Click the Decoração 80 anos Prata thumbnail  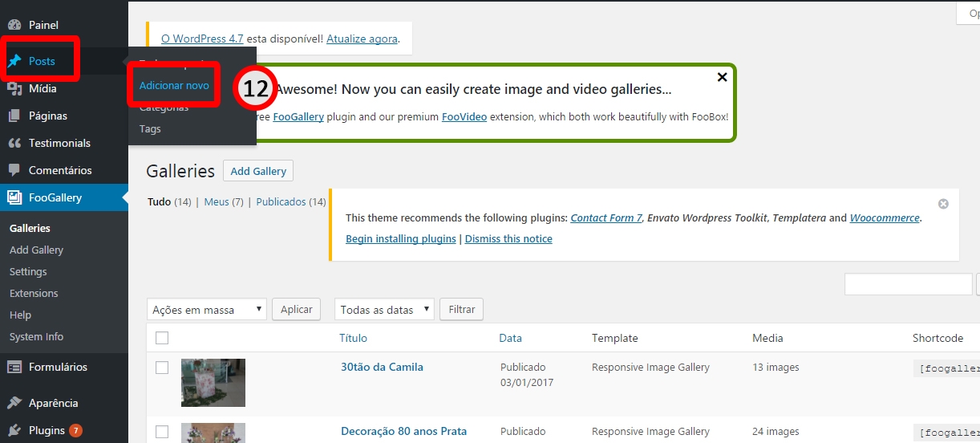coord(213,433)
